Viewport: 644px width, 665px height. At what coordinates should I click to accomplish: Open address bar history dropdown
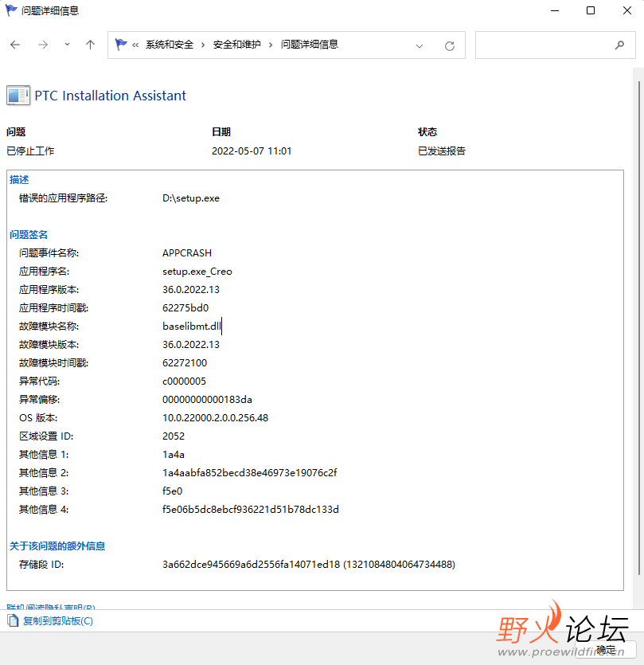[x=420, y=45]
